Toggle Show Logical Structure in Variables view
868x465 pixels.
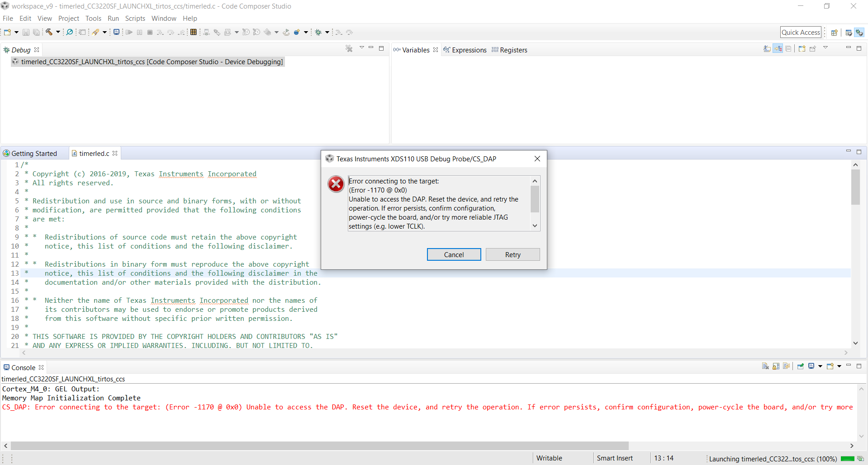point(778,48)
